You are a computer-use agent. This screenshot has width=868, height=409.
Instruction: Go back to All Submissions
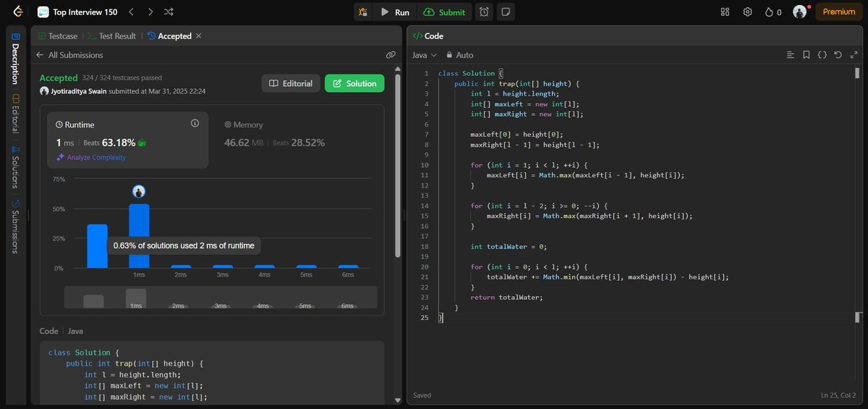click(x=69, y=55)
